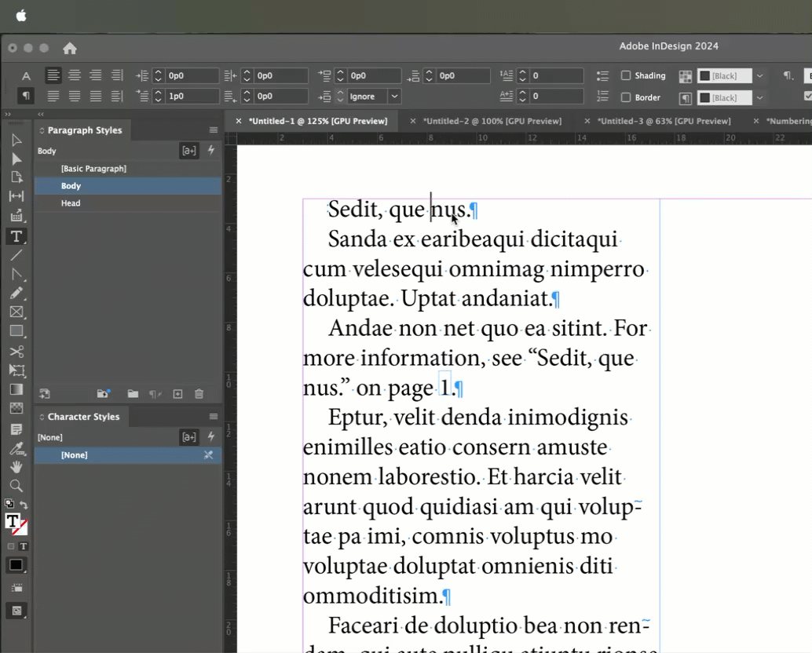Select the Free Transform tool
Image resolution: width=812 pixels, height=653 pixels.
click(x=16, y=370)
